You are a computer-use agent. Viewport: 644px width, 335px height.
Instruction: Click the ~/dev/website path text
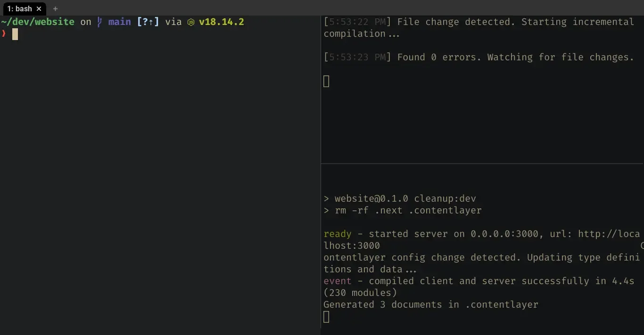coord(37,22)
